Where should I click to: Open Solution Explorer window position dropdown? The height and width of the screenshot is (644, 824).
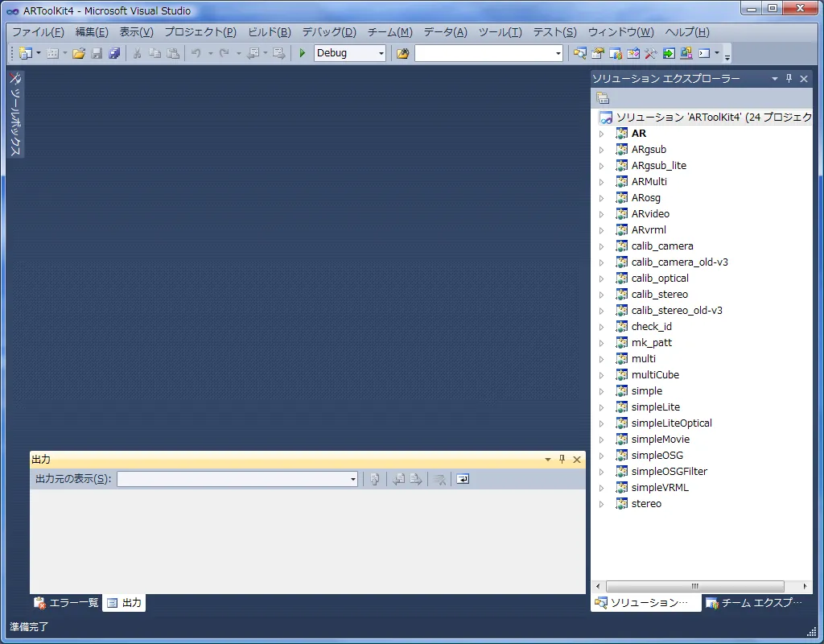pos(775,78)
